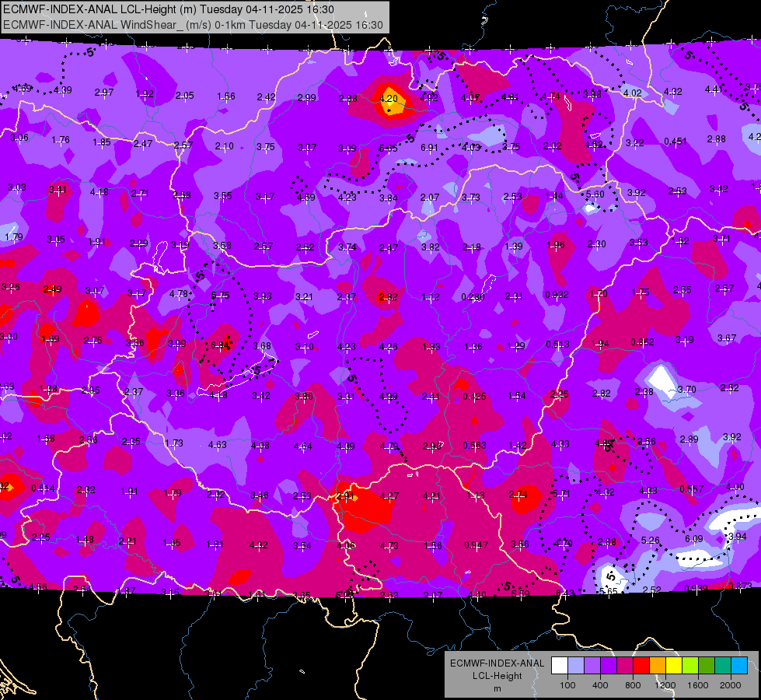Image resolution: width=761 pixels, height=700 pixels.
Task: Click the legend tick label 100
Action: pos(567,685)
